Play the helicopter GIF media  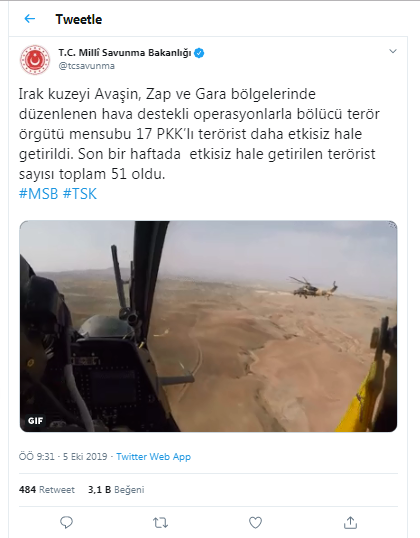pyautogui.click(x=208, y=326)
